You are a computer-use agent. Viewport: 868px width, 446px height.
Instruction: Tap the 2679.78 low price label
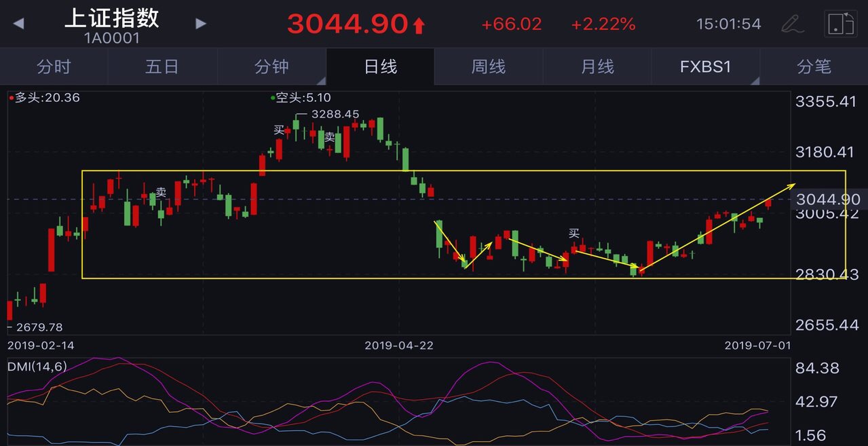39,327
